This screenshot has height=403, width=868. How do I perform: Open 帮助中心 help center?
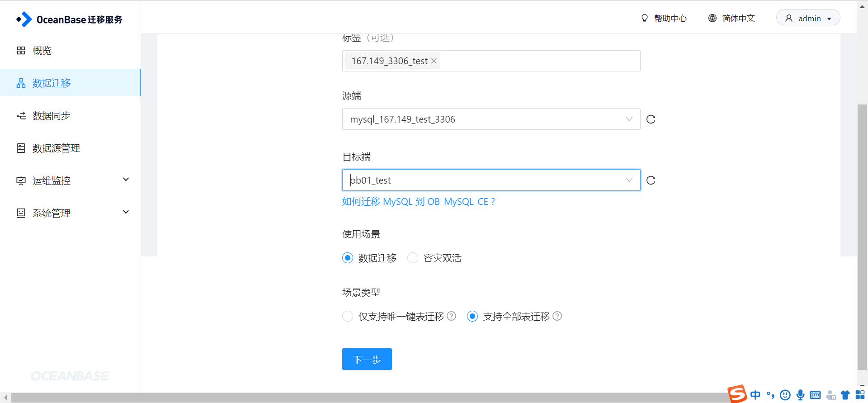(x=670, y=18)
